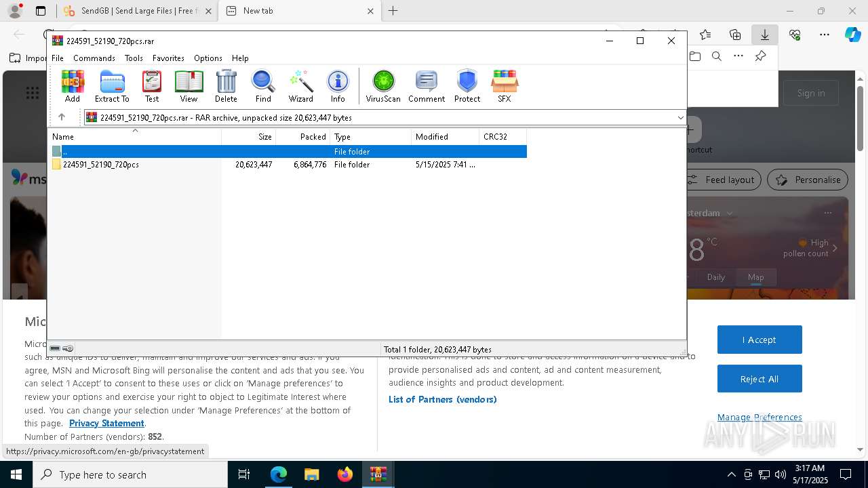Switch weather card to Daily tab
Viewport: 868px width, 488px height.
[x=716, y=277]
